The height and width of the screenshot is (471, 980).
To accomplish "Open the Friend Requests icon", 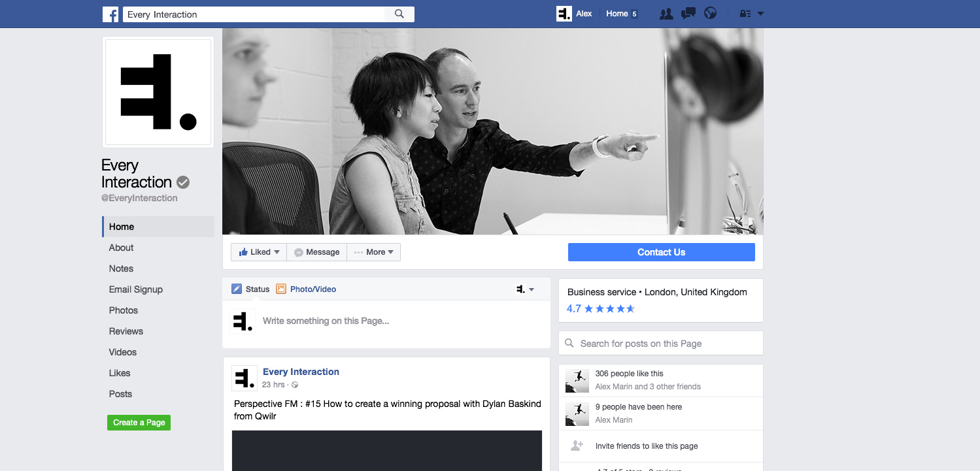I will tap(666, 14).
